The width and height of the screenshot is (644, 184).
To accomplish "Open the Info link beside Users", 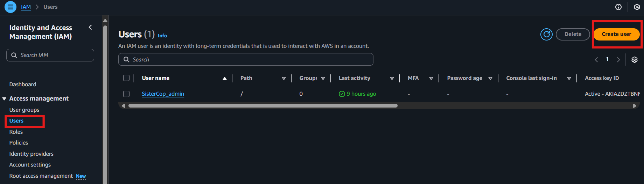I will 162,36.
